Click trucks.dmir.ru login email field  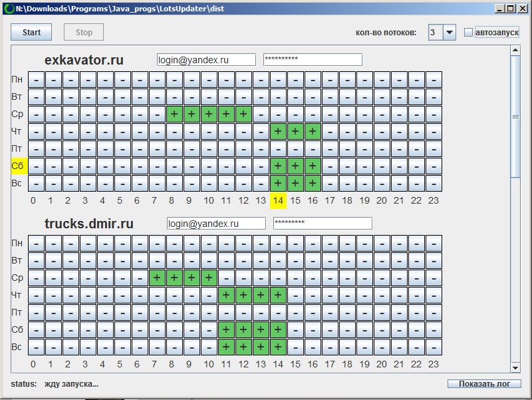pos(216,224)
